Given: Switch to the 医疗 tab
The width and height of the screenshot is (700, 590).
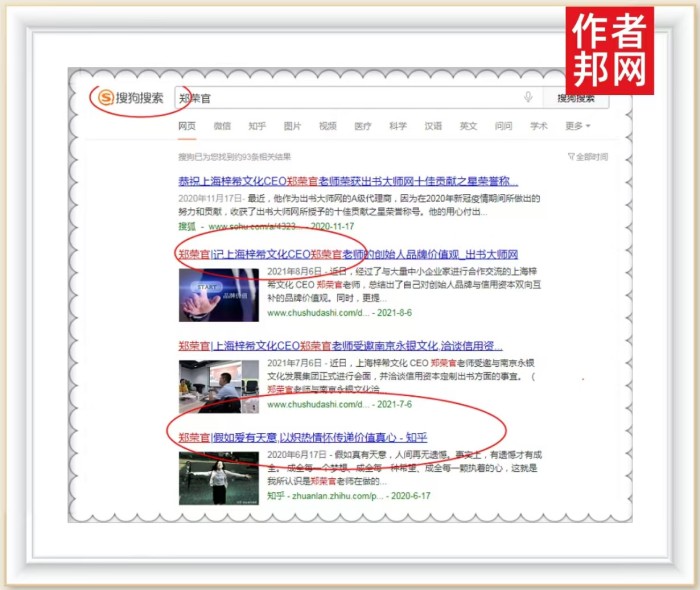Looking at the screenshot, I should click(x=362, y=126).
